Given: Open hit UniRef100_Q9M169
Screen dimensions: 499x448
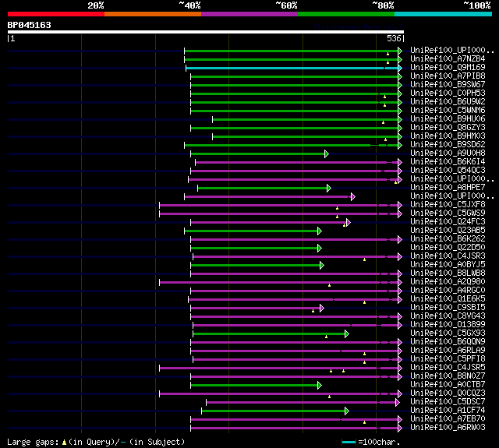Looking at the screenshot, I should [448, 68].
